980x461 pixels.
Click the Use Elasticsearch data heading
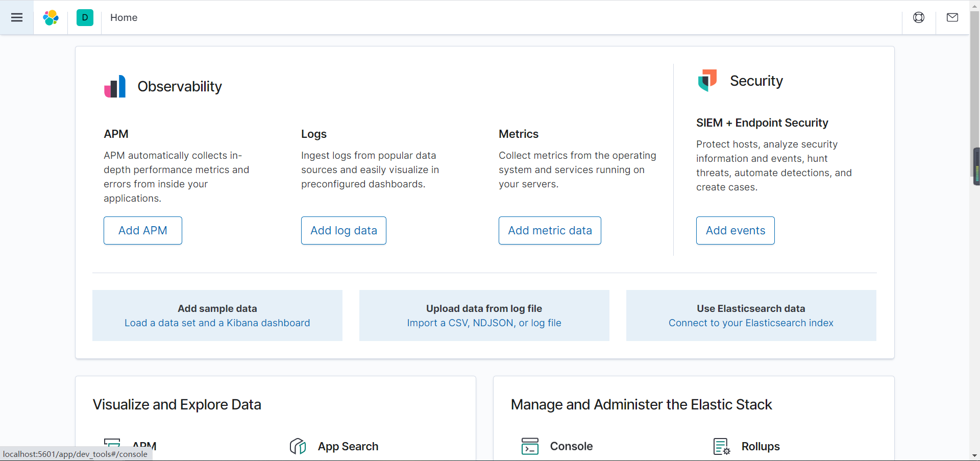click(751, 308)
